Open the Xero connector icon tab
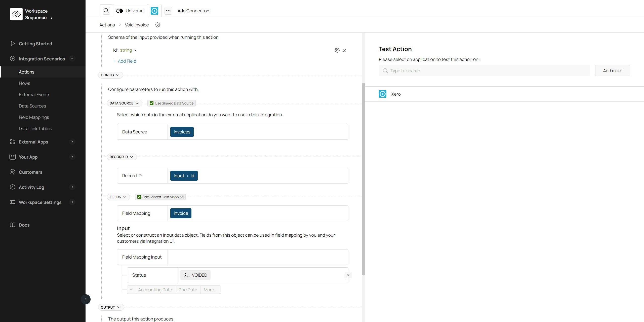Screen dimensions: 644x322 [154, 11]
